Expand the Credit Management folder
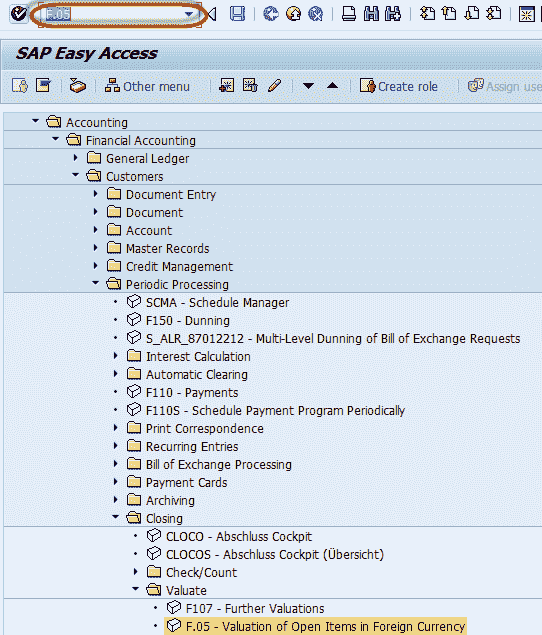This screenshot has height=635, width=542. (x=95, y=266)
